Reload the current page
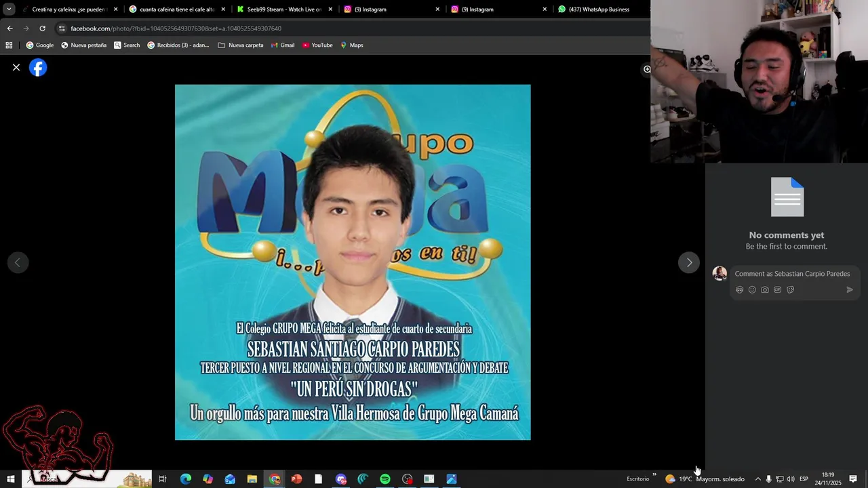The image size is (868, 488). click(x=42, y=28)
